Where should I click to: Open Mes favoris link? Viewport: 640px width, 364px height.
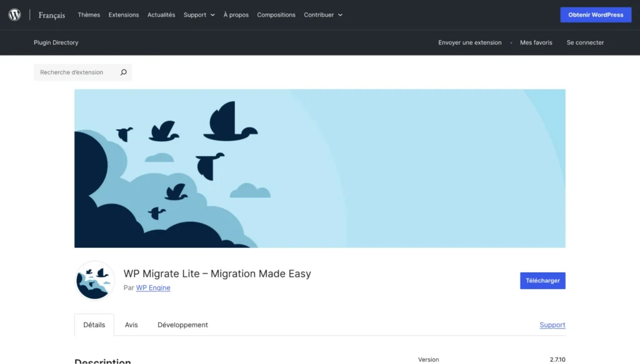click(536, 42)
